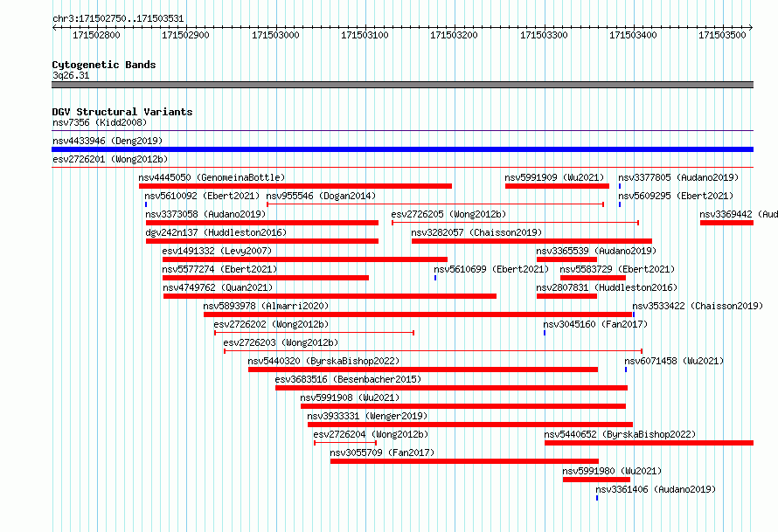Click the nsv3045160 (Fan2017) label
The width and height of the screenshot is (778, 532).
(595, 324)
